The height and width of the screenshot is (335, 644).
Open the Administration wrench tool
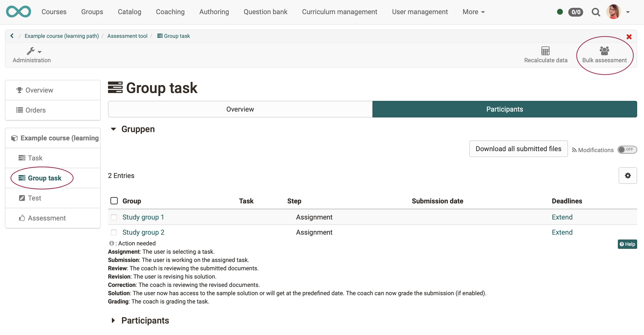click(31, 55)
